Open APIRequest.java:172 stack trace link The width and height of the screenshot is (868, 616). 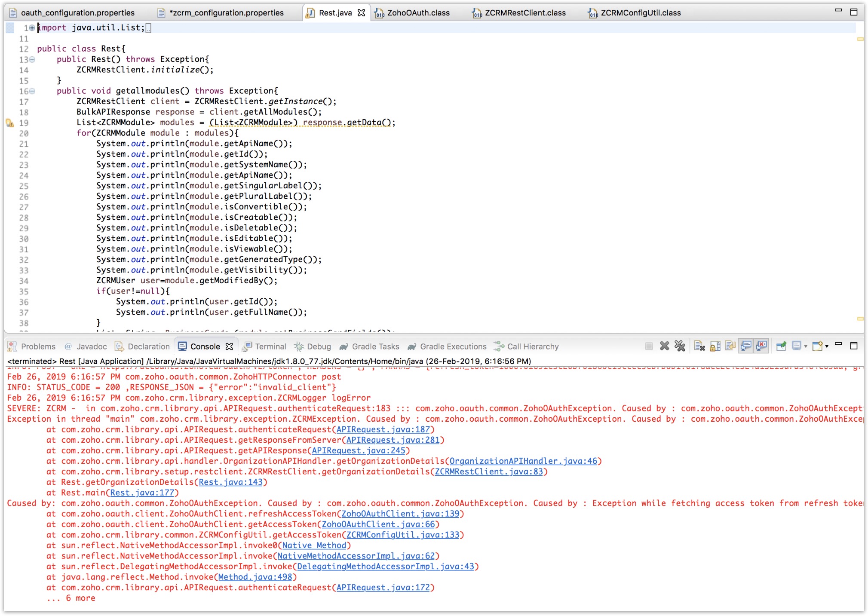coord(383,588)
